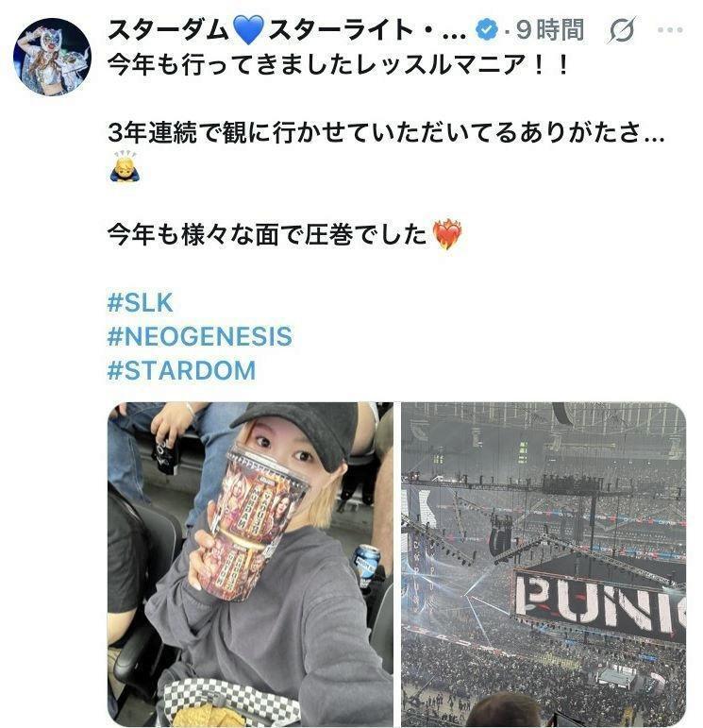
Task: Click the レッスルマニア text line
Action: point(339,65)
